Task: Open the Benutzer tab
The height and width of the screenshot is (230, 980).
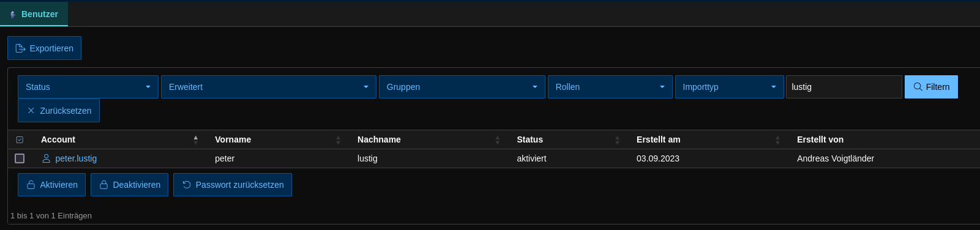Action: (x=34, y=14)
